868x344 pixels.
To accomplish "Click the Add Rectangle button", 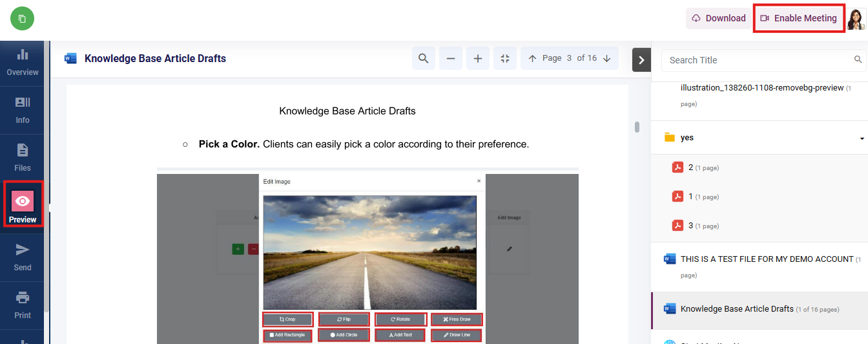I will 287,335.
